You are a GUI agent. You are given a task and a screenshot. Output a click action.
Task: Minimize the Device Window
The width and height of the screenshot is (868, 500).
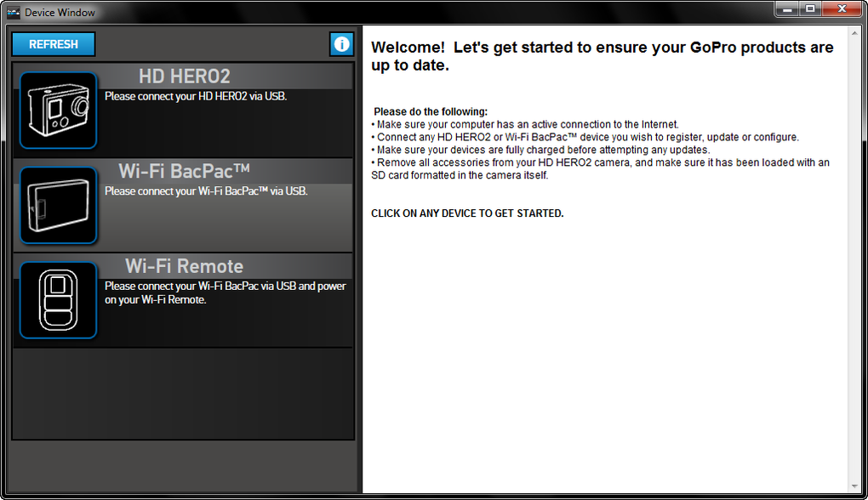(x=786, y=9)
